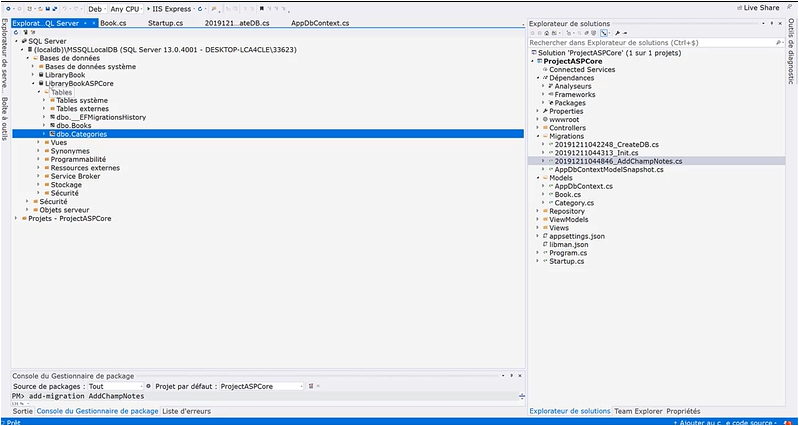
Task: Select the LibraryBookASPCore database node
Action: (79, 83)
